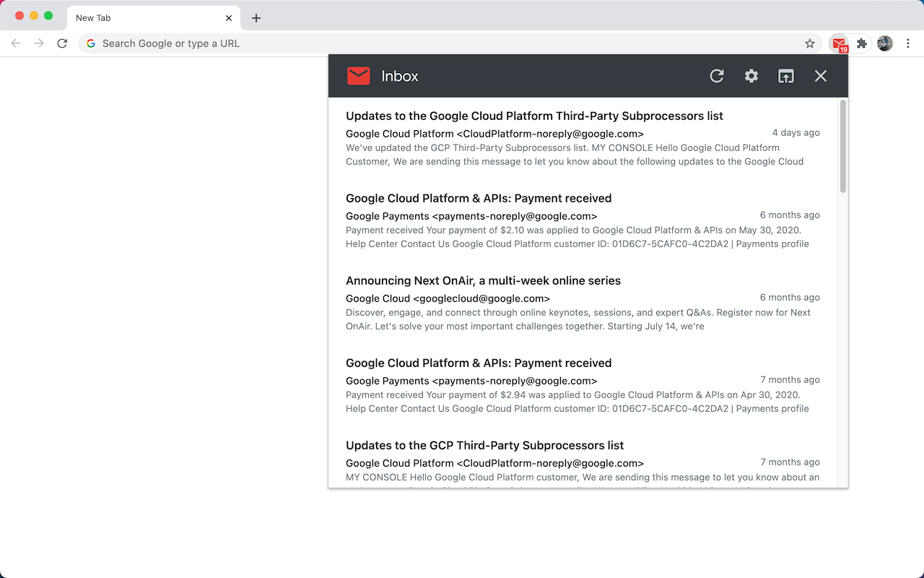Open the Chrome extensions puzzle icon
This screenshot has height=578, width=924.
tap(861, 43)
